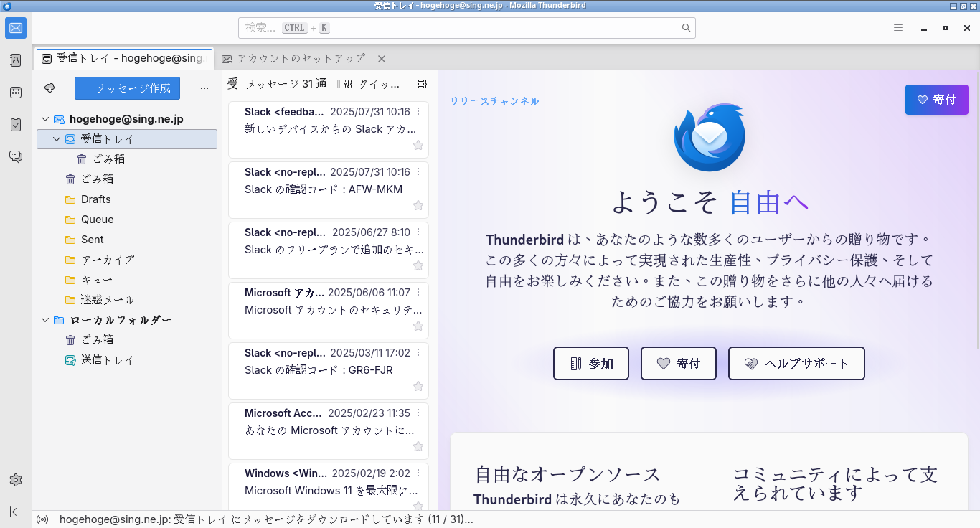The image size is (980, 528).
Task: Select the Drafts folder icon
Action: click(x=70, y=199)
